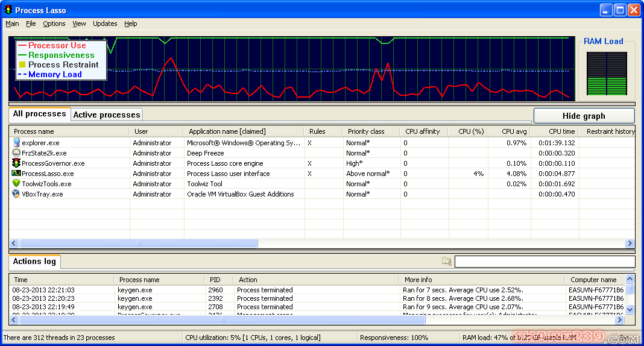Click 'Oracle VM VirtualBox Guest Additions' cell
The width and height of the screenshot is (644, 346).
[x=240, y=194]
